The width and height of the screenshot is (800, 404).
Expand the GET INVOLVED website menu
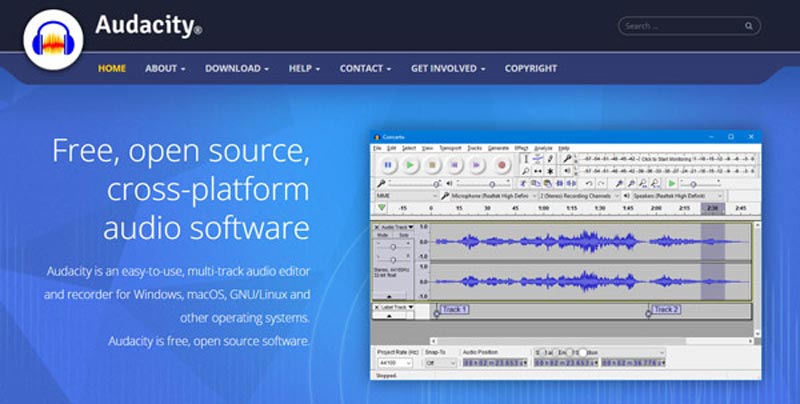[x=448, y=68]
